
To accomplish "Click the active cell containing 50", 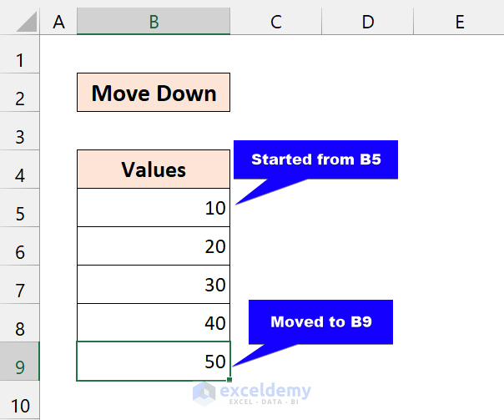I will [x=154, y=362].
